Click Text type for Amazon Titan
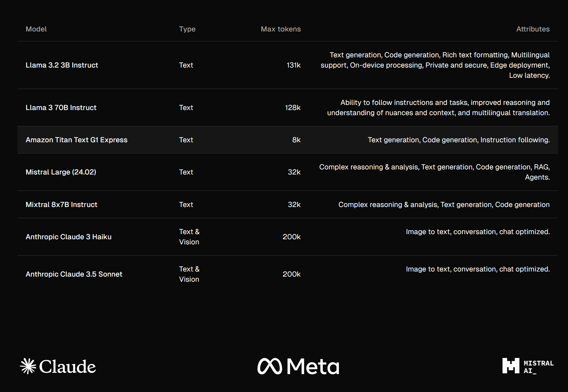The height and width of the screenshot is (392, 568). coord(186,140)
